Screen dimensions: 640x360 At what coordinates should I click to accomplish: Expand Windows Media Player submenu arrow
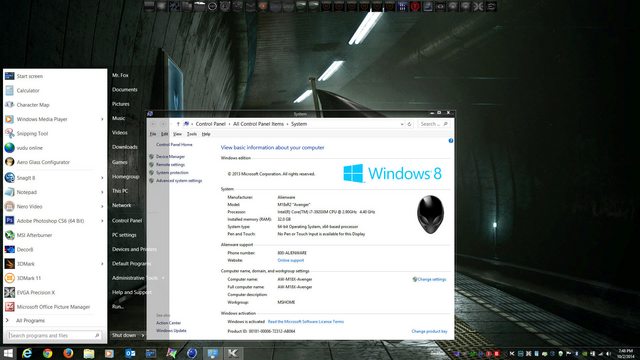coord(102,119)
